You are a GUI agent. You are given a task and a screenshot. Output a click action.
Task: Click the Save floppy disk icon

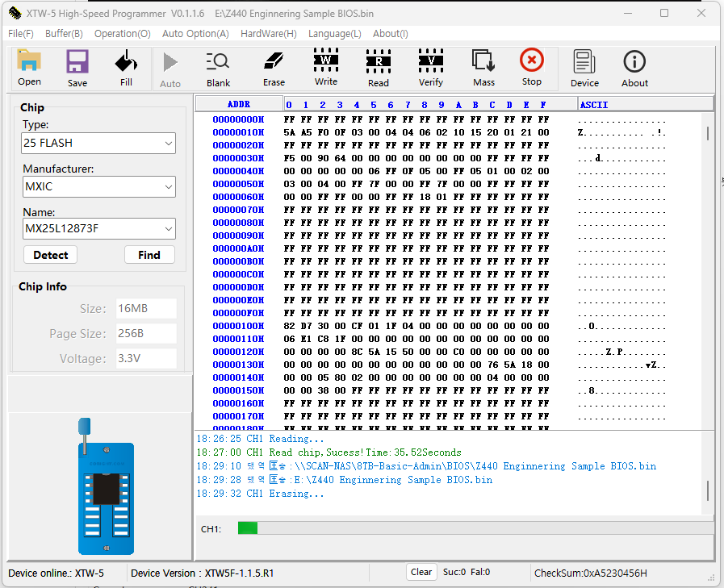77,69
